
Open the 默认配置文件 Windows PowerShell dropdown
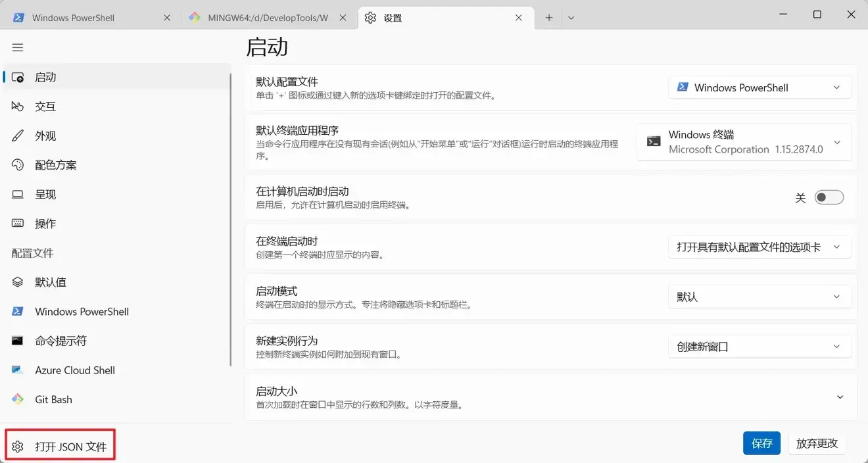[759, 87]
